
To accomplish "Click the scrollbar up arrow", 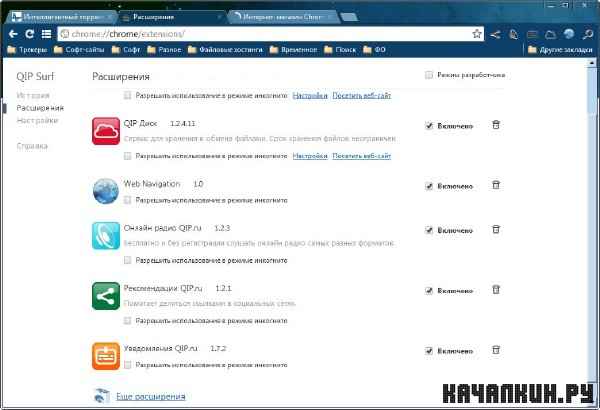I will tap(592, 62).
